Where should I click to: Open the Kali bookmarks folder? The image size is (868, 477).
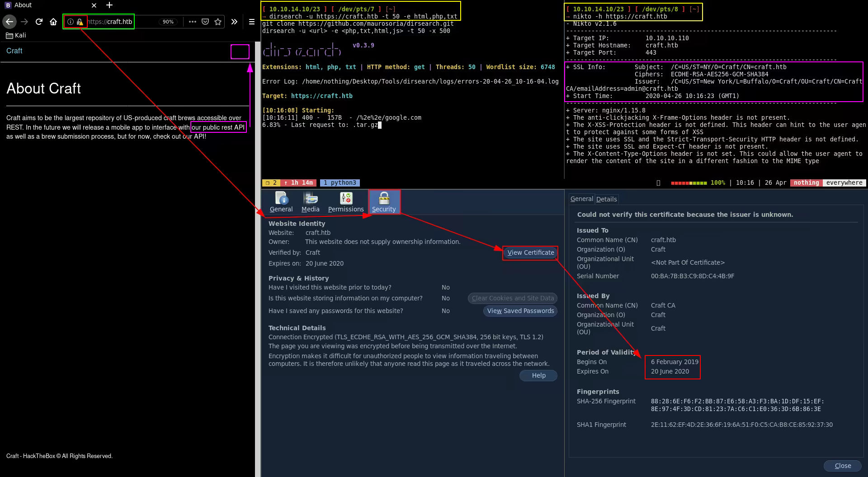[16, 35]
